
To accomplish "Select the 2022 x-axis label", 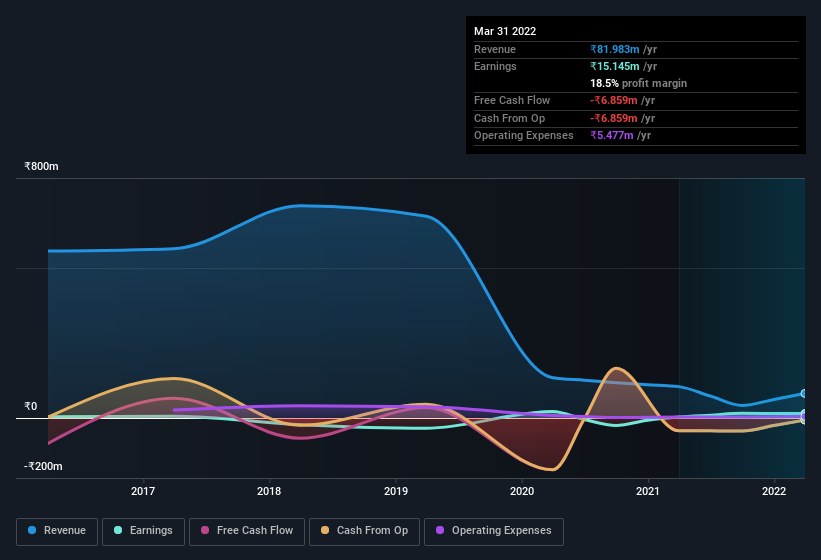I will 774,491.
